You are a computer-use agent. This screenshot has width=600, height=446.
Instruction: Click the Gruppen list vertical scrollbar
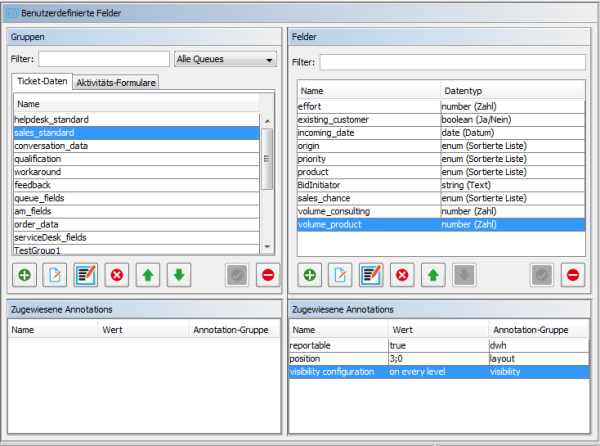[267, 160]
